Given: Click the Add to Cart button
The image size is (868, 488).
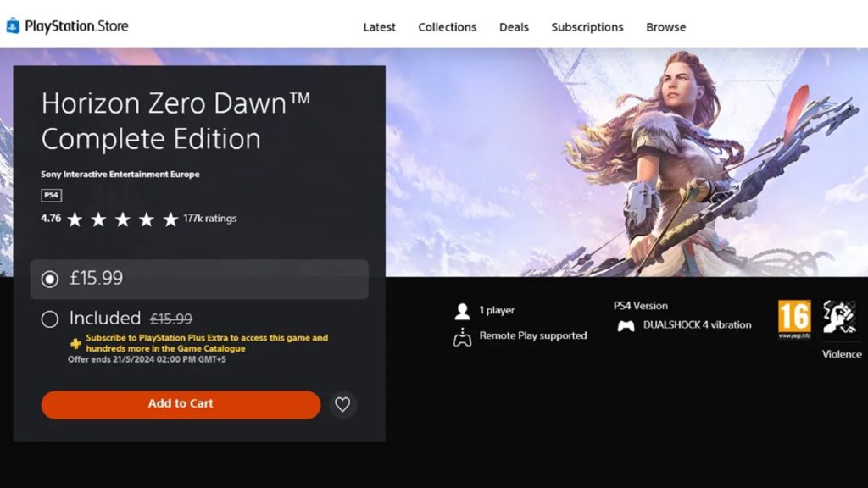Looking at the screenshot, I should click(x=179, y=404).
